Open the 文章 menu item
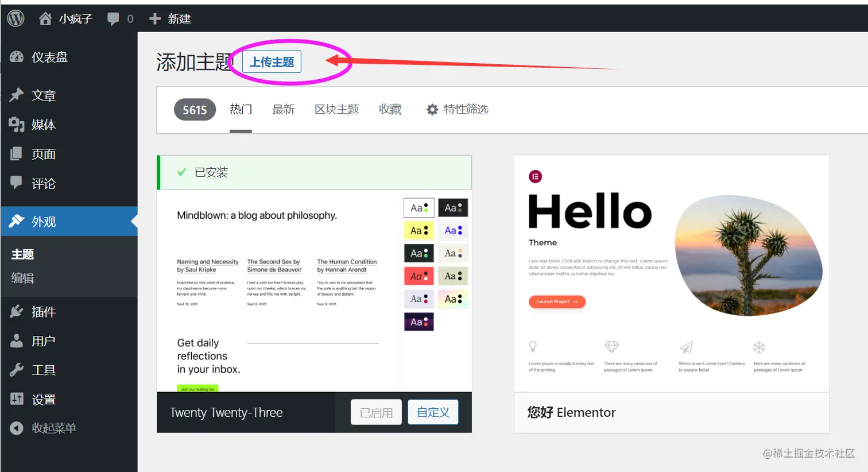This screenshot has width=868, height=472. tap(69, 95)
